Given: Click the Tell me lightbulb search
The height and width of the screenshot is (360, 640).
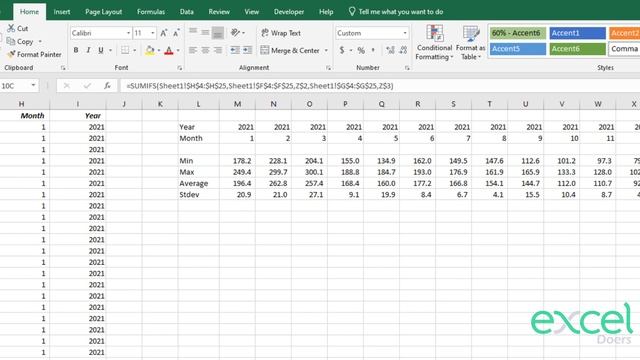Looking at the screenshot, I should coord(352,11).
